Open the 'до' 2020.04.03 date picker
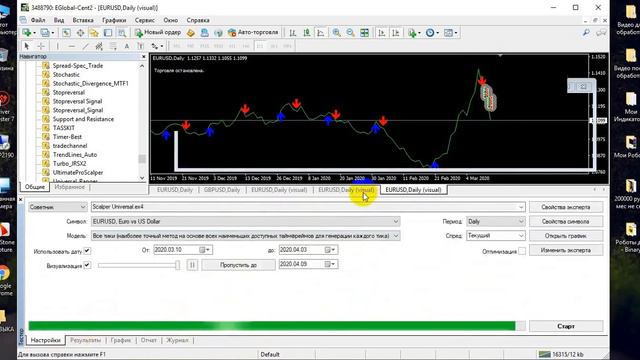The height and width of the screenshot is (360, 640). 330,250
